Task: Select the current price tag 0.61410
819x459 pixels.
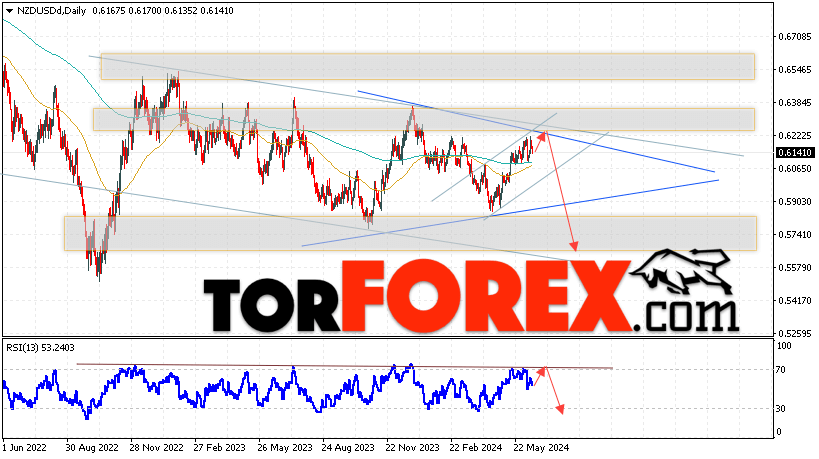Action: 795,153
